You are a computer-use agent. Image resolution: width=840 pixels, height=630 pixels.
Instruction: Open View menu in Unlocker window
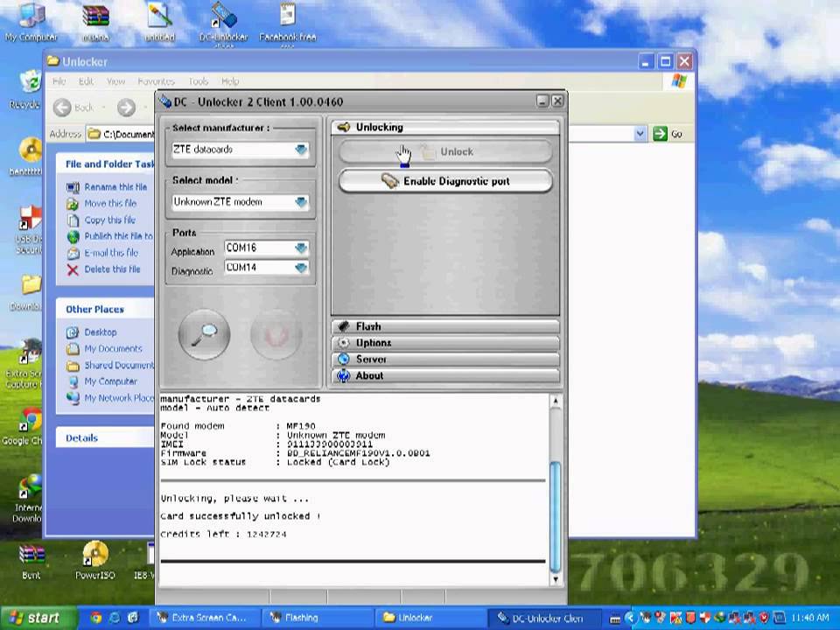click(115, 81)
